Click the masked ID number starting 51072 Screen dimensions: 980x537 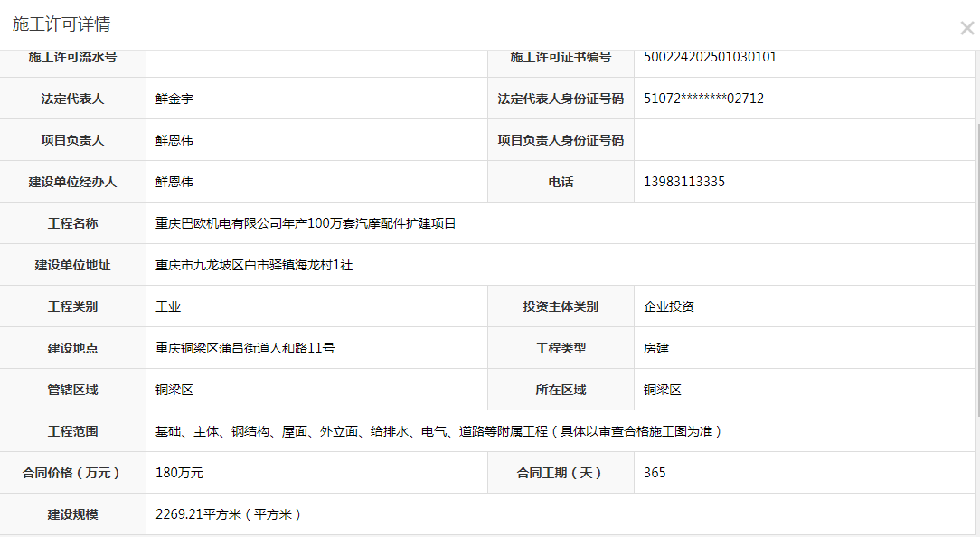703,99
